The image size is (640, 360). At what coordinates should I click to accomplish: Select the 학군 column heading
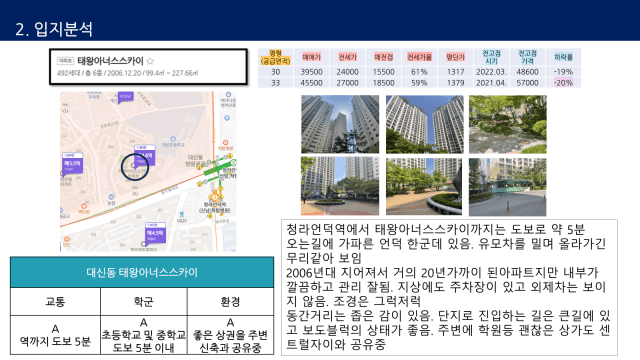pos(144,302)
